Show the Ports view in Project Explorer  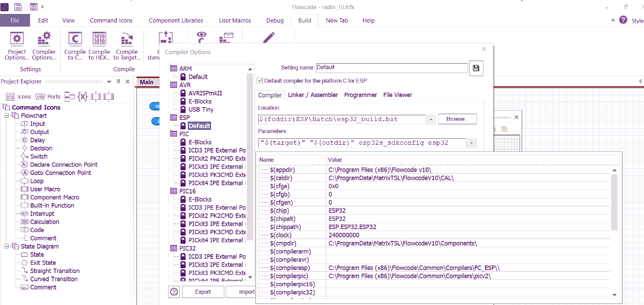click(x=48, y=96)
